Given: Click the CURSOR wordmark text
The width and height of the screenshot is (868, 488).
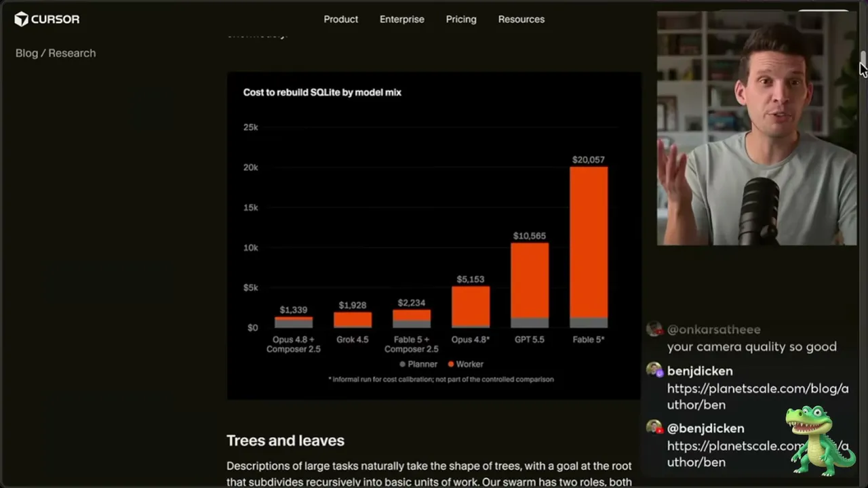Looking at the screenshot, I should [56, 19].
